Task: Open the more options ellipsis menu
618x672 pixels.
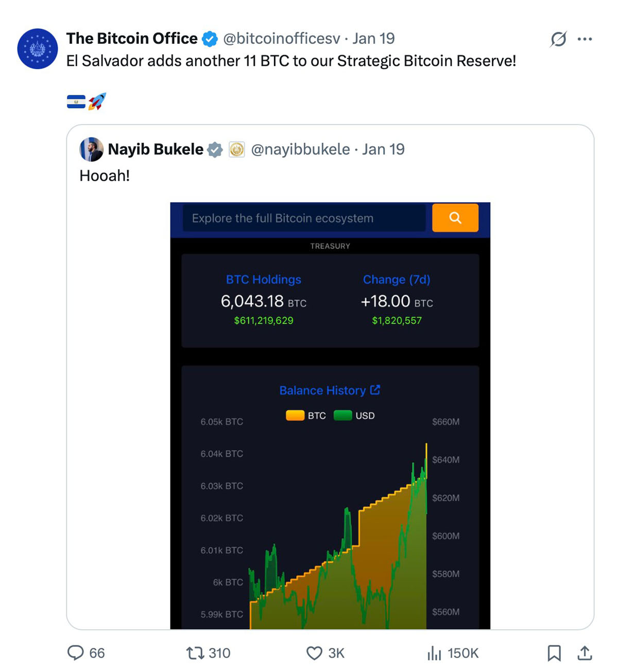Action: [x=585, y=38]
